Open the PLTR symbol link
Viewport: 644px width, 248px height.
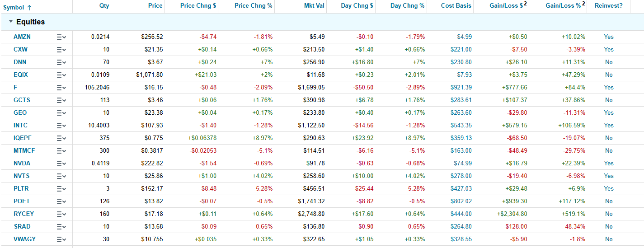21,189
